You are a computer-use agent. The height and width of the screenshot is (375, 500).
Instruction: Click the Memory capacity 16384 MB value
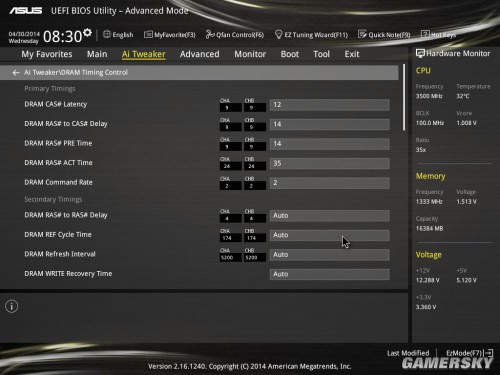pyautogui.click(x=429, y=229)
